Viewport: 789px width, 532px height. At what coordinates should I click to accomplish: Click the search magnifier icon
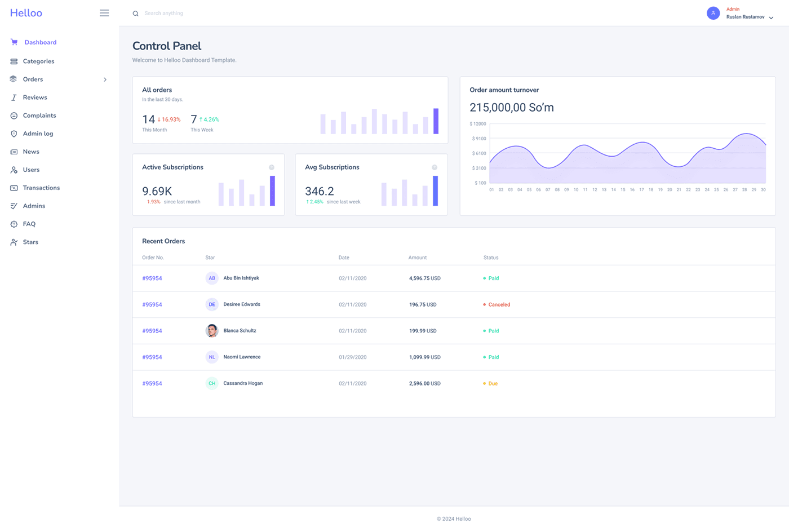(135, 14)
